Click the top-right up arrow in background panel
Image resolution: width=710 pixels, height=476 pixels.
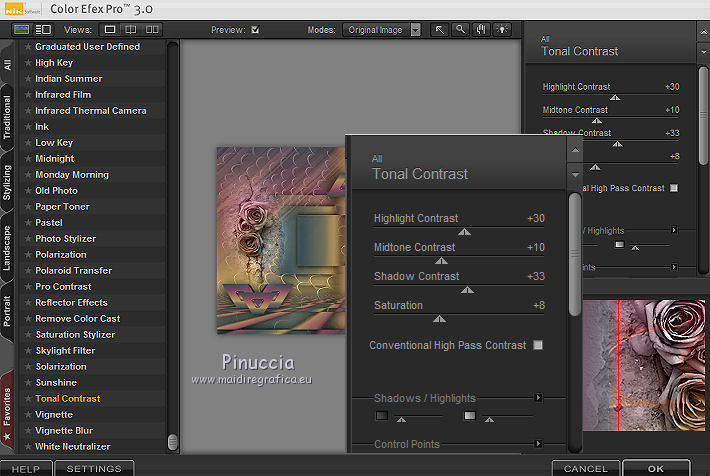coord(703,33)
